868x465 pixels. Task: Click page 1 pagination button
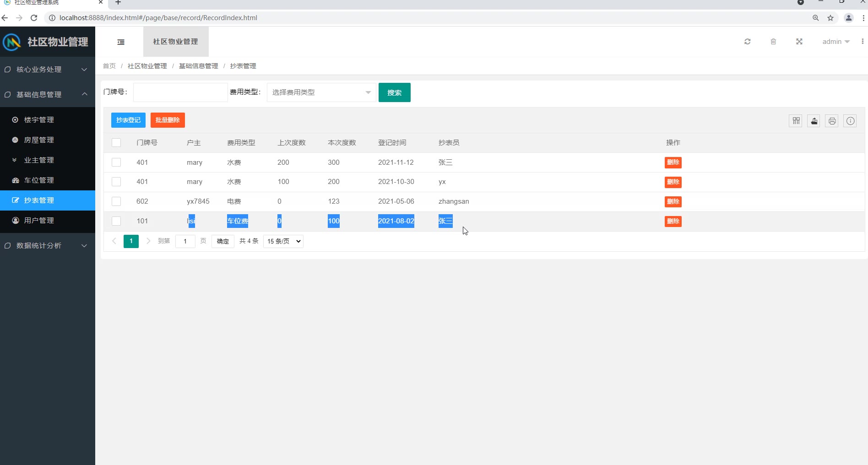pos(131,241)
